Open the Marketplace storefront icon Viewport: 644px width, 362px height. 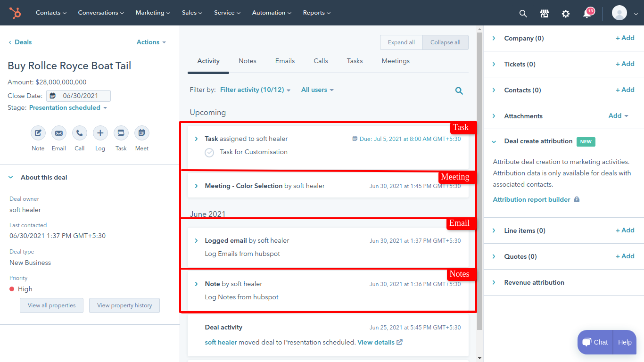[x=545, y=13]
